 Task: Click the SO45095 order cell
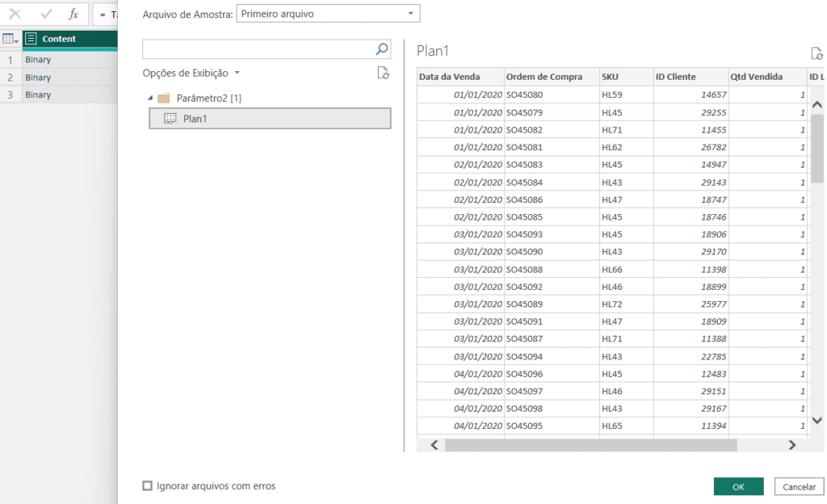click(x=552, y=426)
